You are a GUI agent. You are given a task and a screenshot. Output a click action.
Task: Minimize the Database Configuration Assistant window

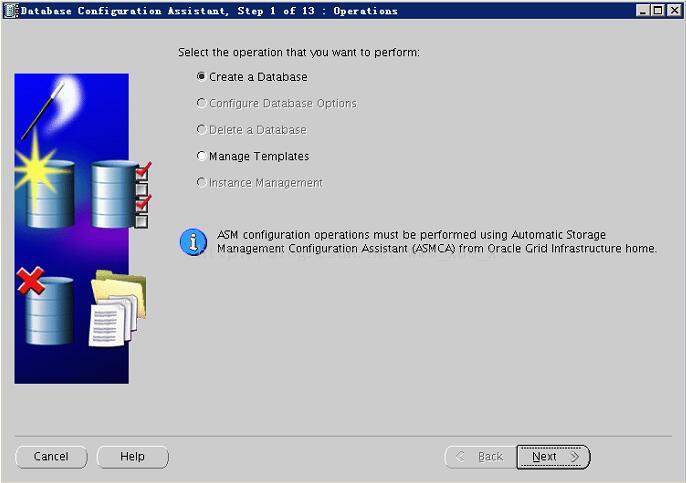pyautogui.click(x=642, y=10)
